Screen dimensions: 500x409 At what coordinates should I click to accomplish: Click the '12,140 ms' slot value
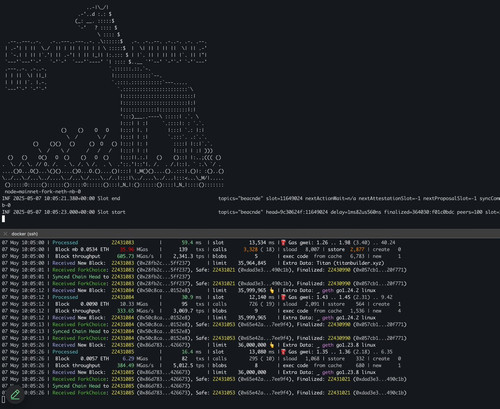pyautogui.click(x=262, y=297)
